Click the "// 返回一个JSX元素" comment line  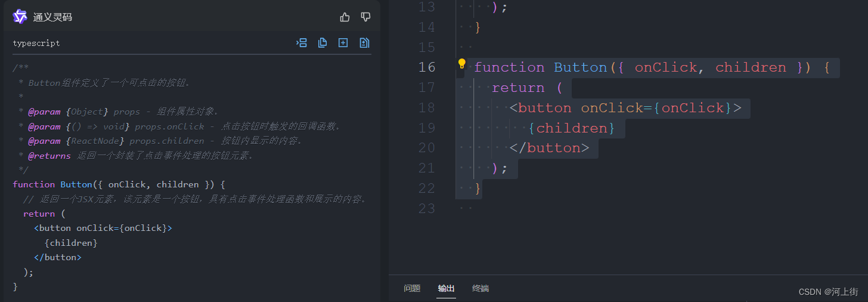[195, 199]
